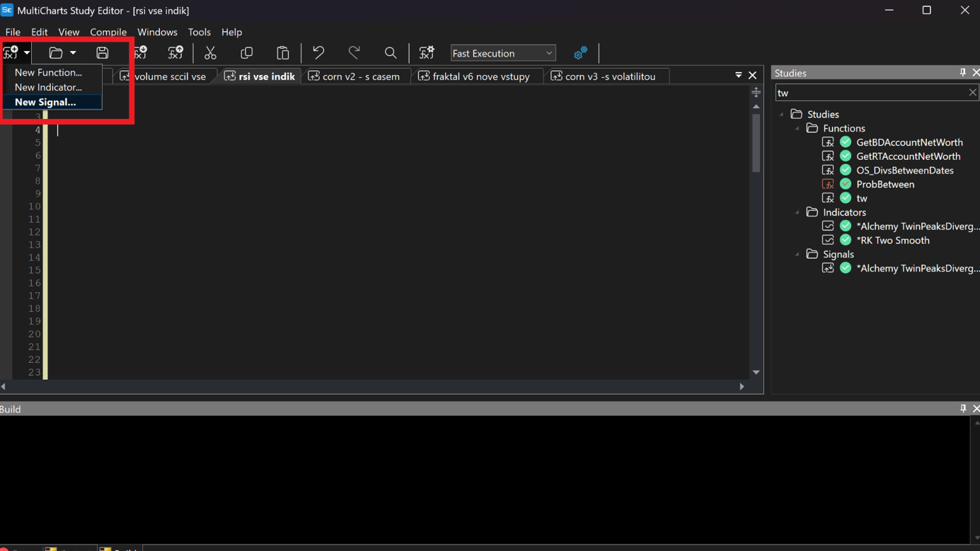Open the New Study dropdown arrow

coord(27,53)
